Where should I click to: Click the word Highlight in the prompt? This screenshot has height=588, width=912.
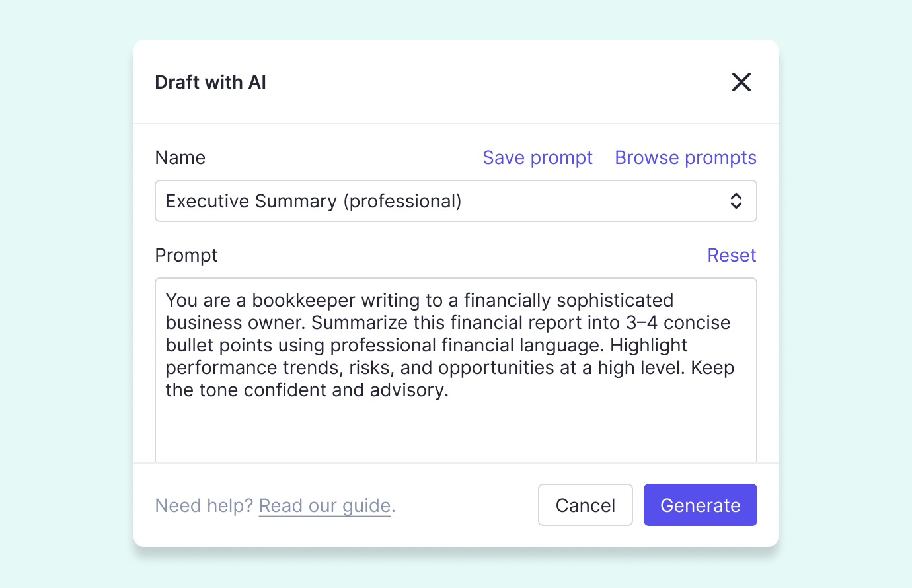tap(648, 346)
